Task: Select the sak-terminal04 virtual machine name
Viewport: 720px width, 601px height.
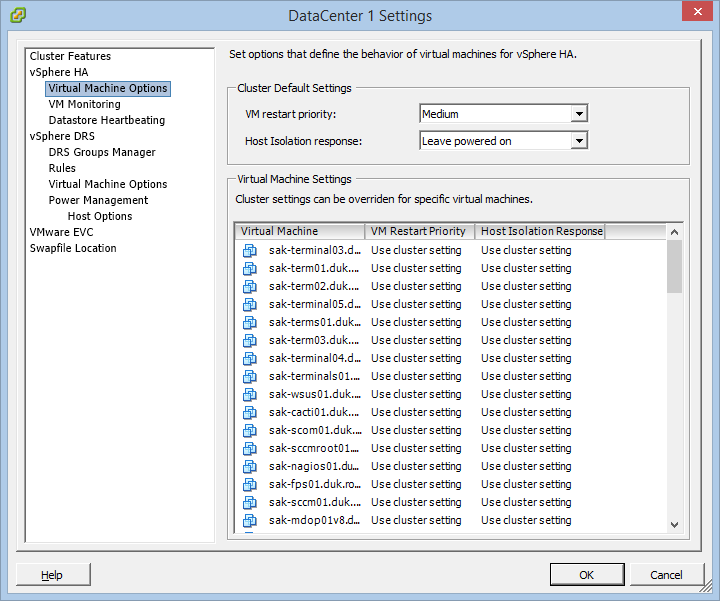Action: [x=315, y=359]
